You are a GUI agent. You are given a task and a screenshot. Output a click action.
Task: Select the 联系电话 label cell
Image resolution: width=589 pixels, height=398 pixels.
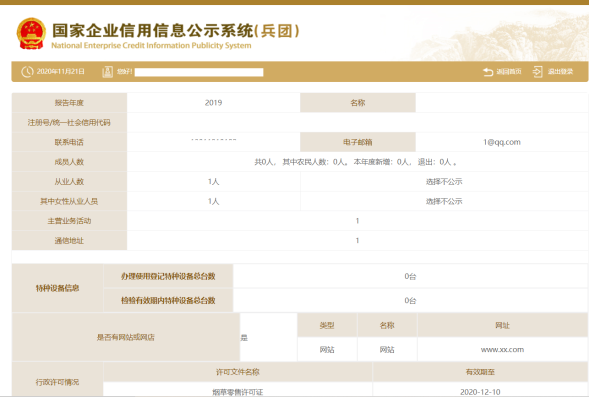tap(69, 142)
